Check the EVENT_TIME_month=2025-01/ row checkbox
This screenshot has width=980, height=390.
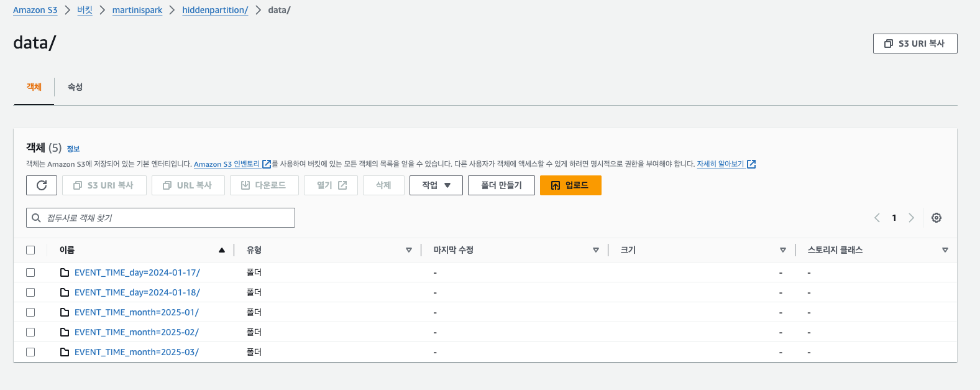pos(30,312)
